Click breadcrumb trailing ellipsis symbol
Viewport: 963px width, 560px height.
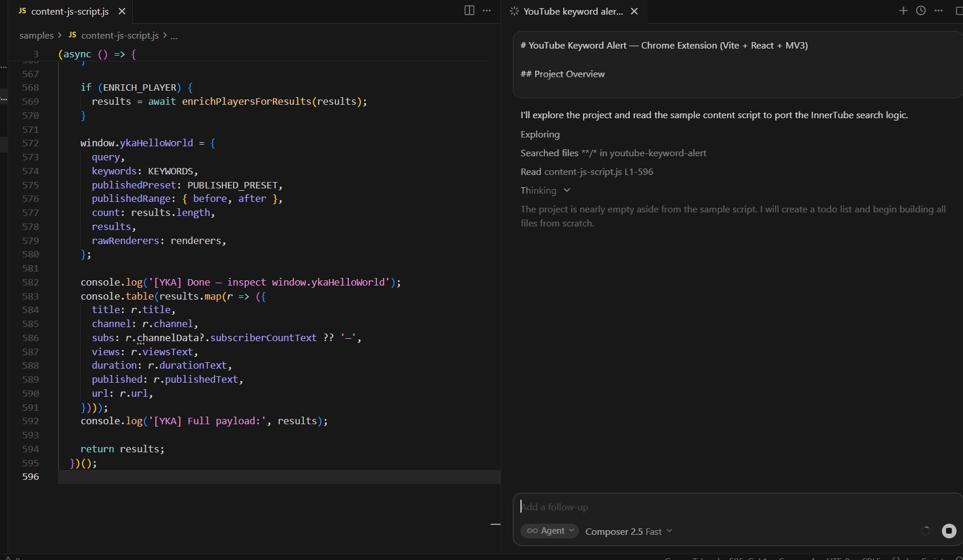(x=174, y=36)
